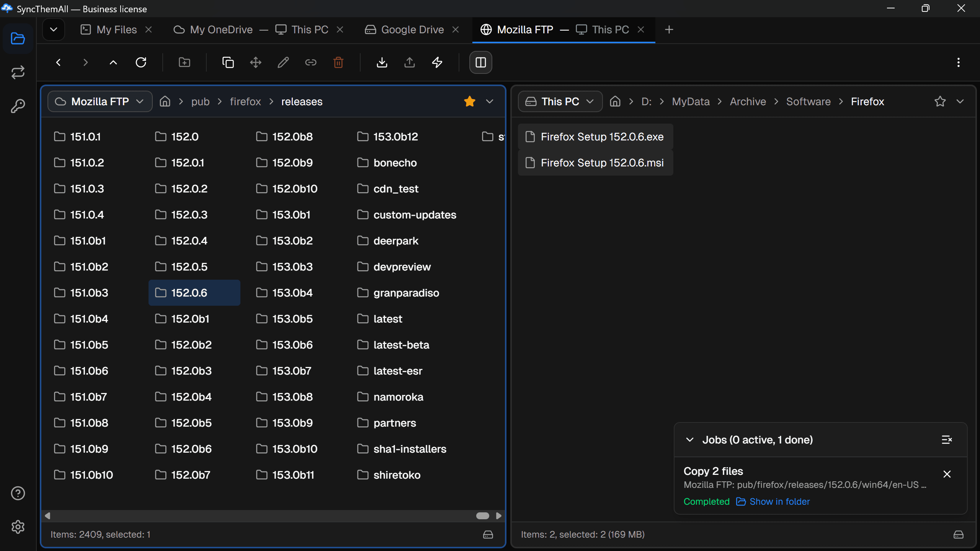Open the tab list dropdown
Screen dimensions: 980x551
pos(54,29)
